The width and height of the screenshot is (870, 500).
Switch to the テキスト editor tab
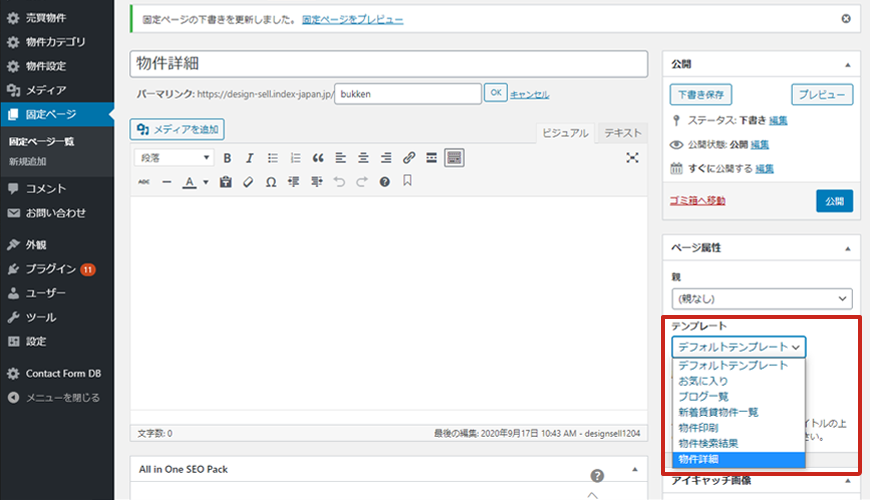(x=623, y=133)
